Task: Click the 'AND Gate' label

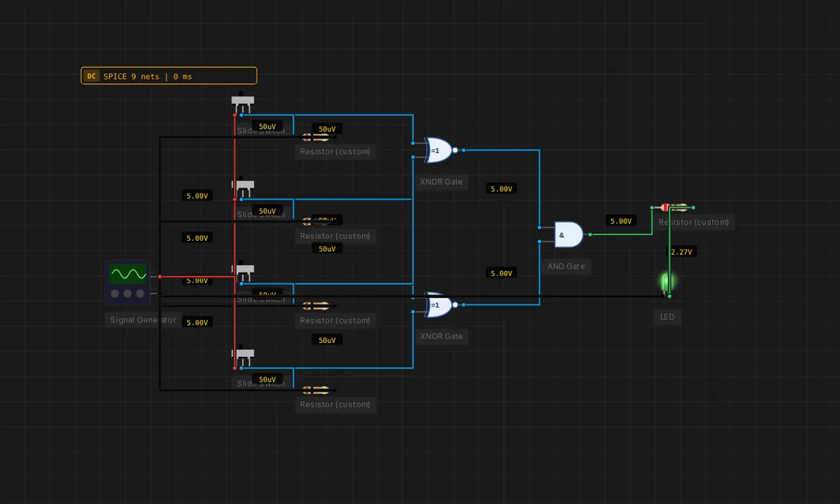Action: [566, 266]
